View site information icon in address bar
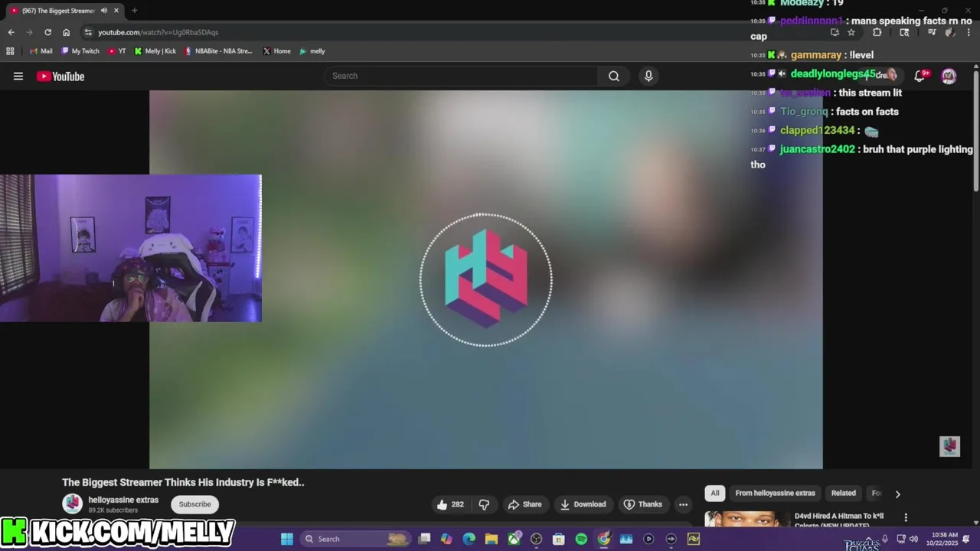Viewport: 980px width, 551px height. pos(88,32)
